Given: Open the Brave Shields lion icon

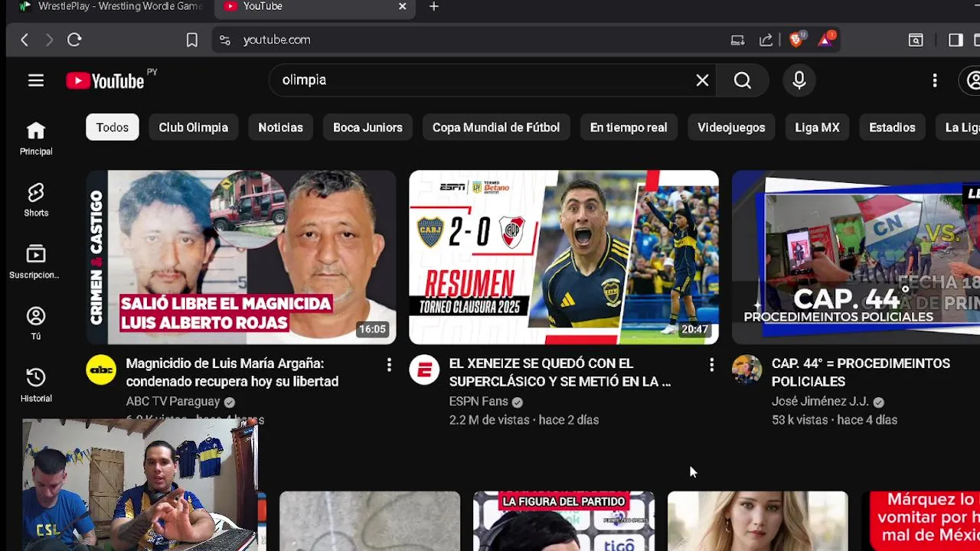Looking at the screenshot, I should (x=797, y=40).
